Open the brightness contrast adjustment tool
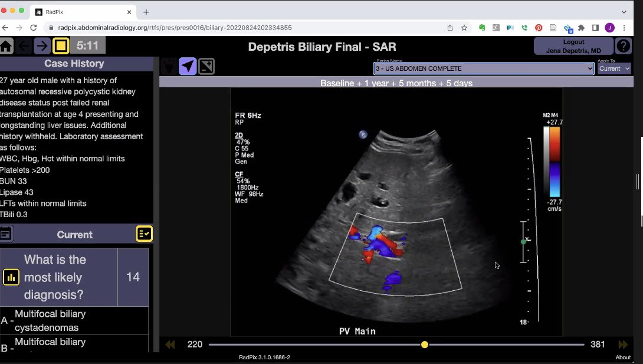643x364 pixels. tap(206, 67)
